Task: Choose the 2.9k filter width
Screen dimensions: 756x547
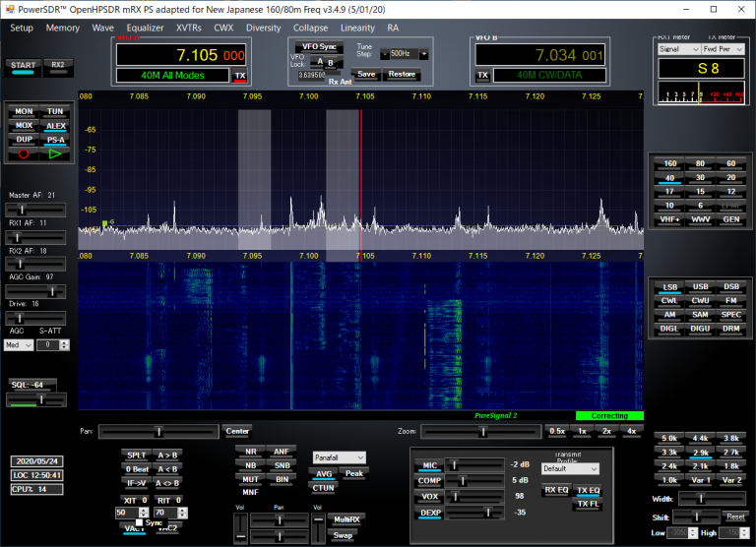Action: point(700,452)
